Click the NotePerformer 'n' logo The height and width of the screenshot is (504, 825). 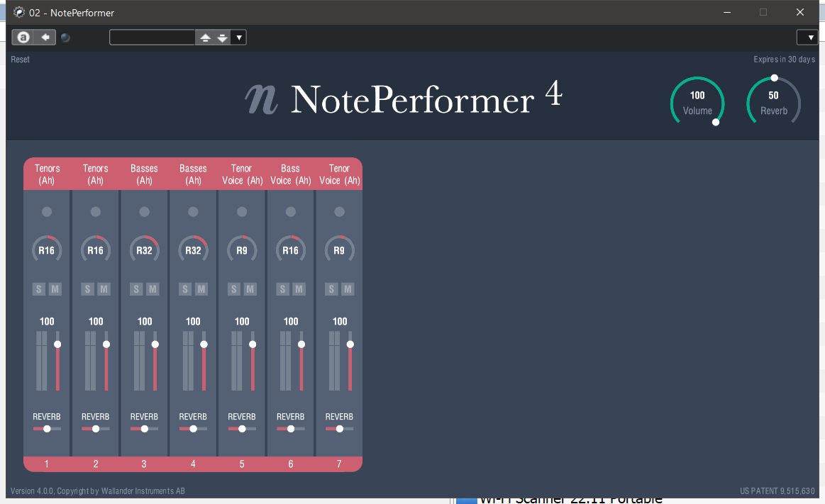click(x=262, y=99)
